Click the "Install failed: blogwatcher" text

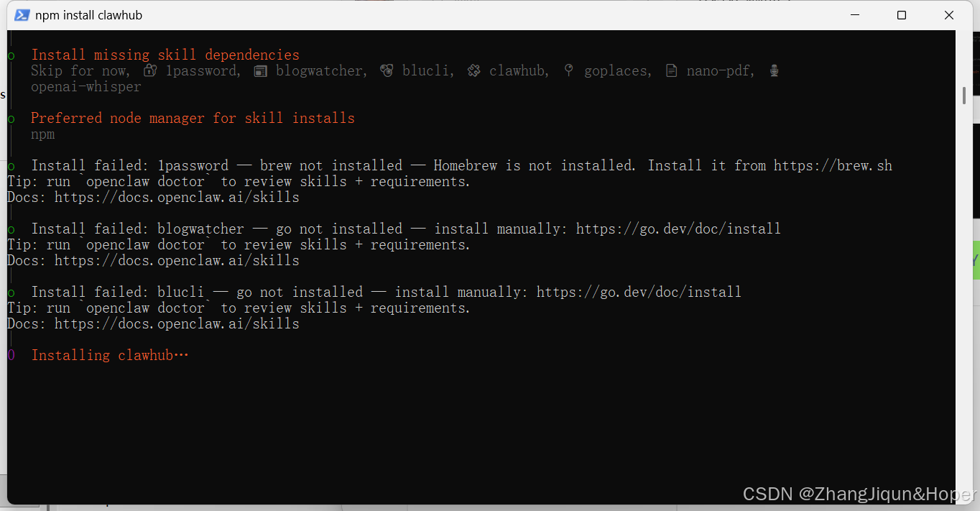[137, 229]
